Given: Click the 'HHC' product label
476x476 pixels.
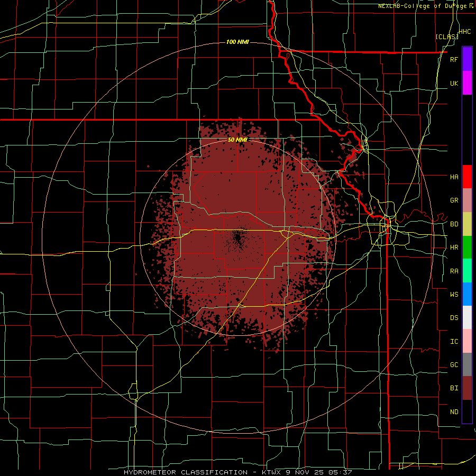Looking at the screenshot, I should [x=465, y=32].
